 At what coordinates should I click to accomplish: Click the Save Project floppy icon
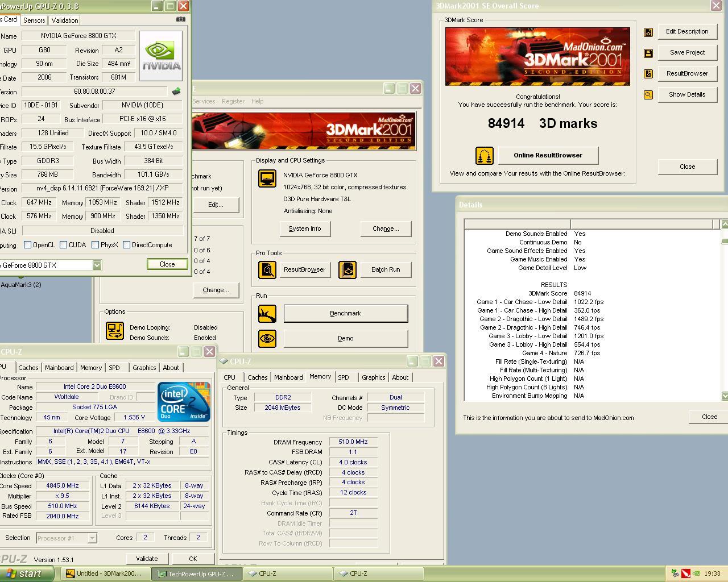tap(648, 53)
